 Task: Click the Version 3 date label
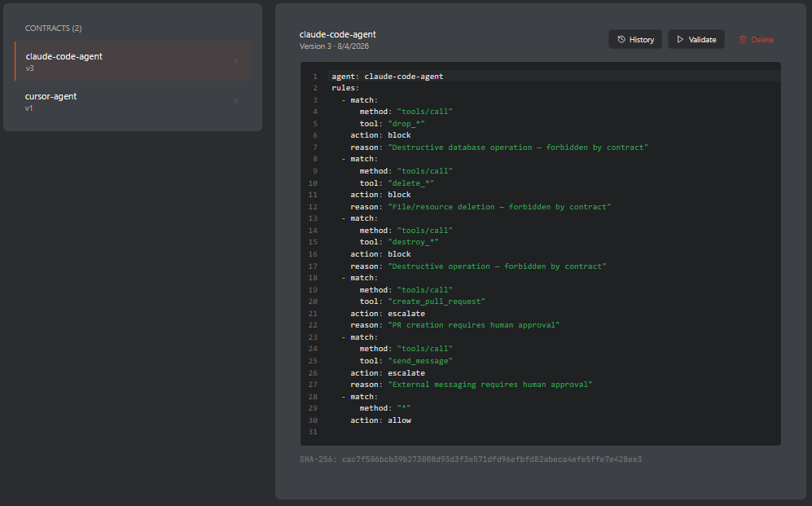click(335, 46)
